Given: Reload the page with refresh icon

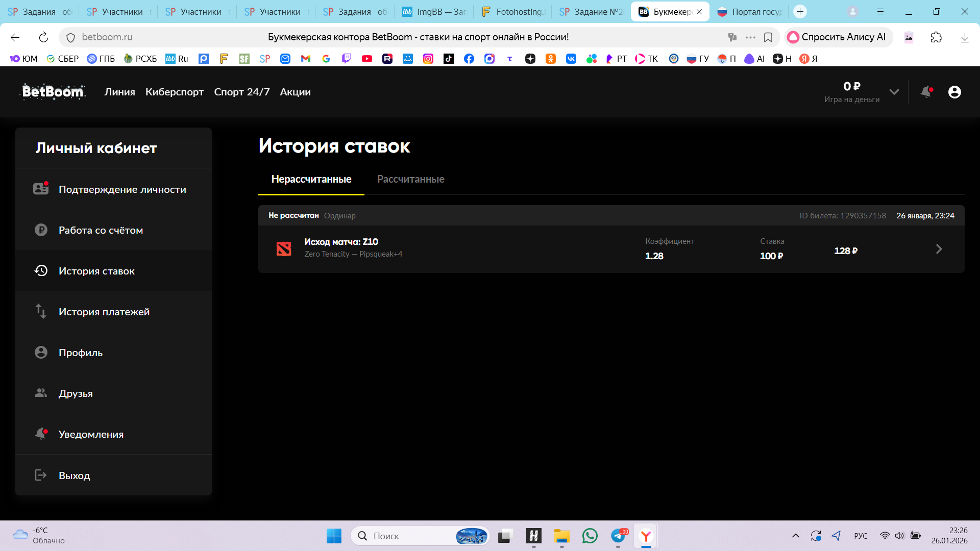Looking at the screenshot, I should click(43, 37).
